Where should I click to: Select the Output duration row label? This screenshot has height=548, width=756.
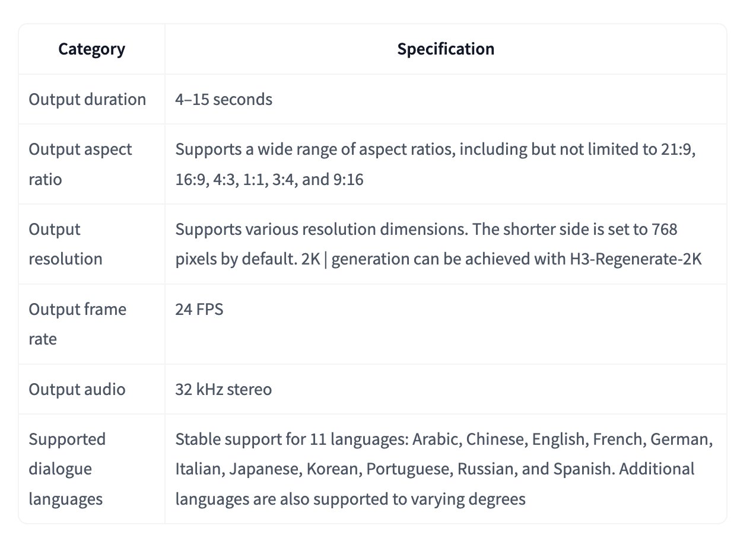coord(87,99)
